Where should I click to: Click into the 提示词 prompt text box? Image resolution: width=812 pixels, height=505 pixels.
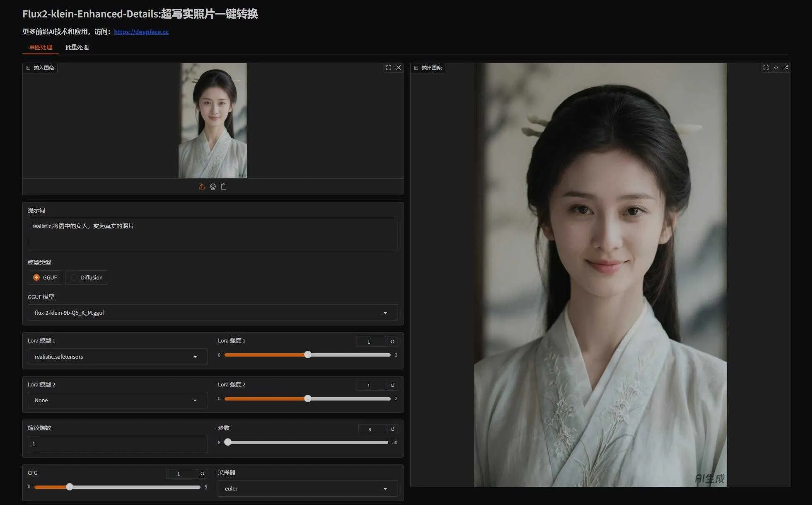pos(213,234)
